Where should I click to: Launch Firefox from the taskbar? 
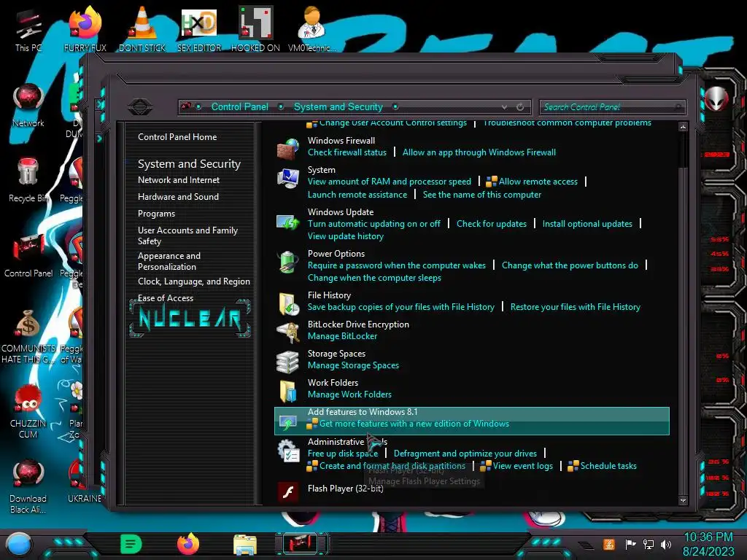click(x=187, y=544)
